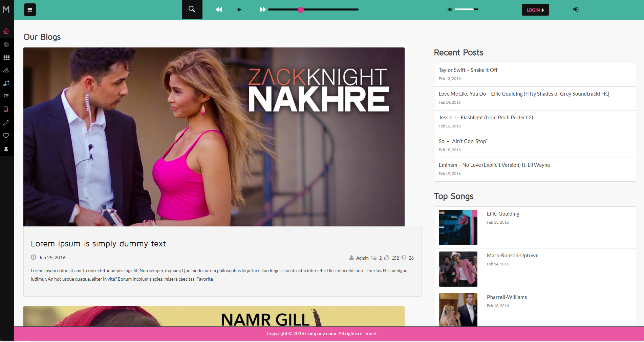Viewport: 644px width, 342px height.
Task: Click the 'Our Blogs' heading
Action: 42,37
